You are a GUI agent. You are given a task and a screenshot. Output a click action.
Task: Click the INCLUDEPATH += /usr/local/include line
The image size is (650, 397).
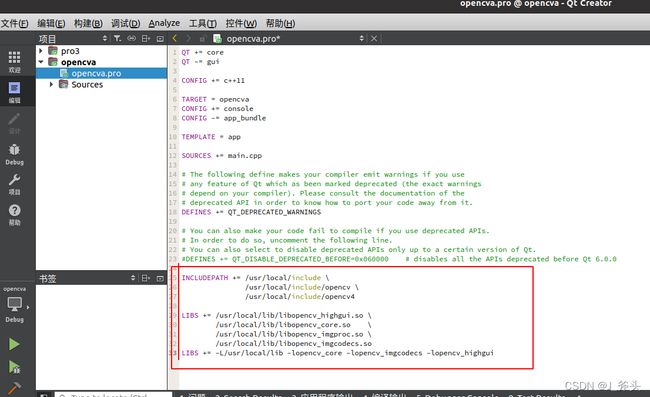[x=255, y=278]
